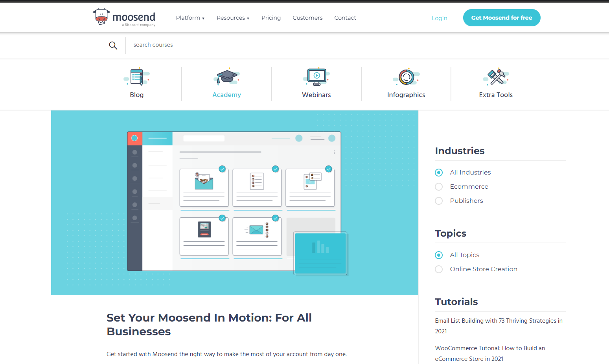Expand the Platform dropdown menu

click(190, 18)
